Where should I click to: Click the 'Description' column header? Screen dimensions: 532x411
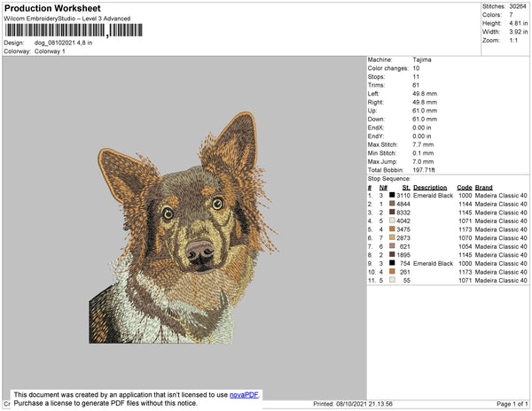[430, 188]
